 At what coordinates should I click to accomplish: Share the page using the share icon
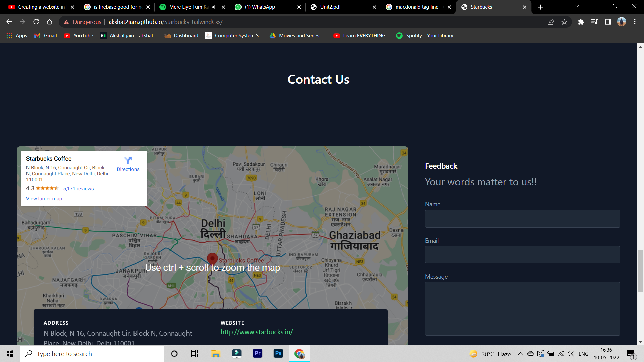tap(551, 22)
